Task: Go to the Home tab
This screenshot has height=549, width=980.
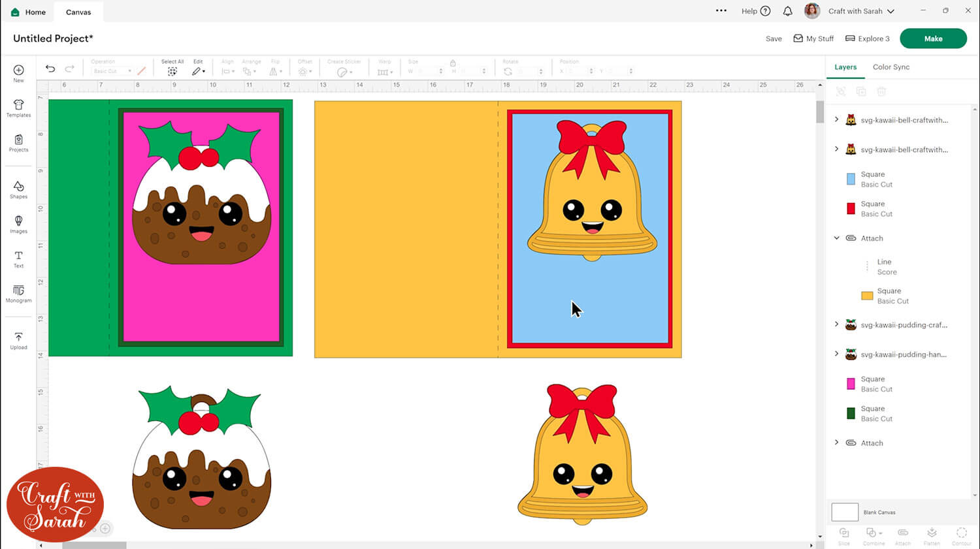Action: 28,12
